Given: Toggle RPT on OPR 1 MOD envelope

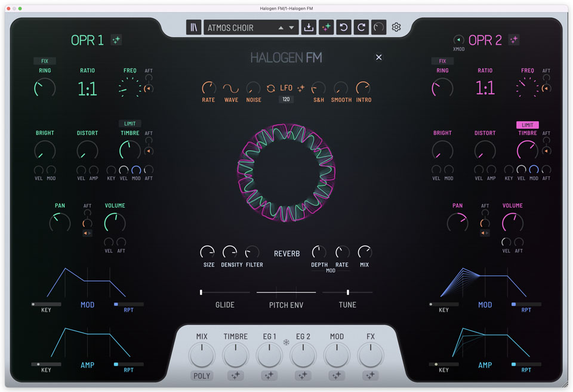Looking at the screenshot, I should (x=129, y=304).
